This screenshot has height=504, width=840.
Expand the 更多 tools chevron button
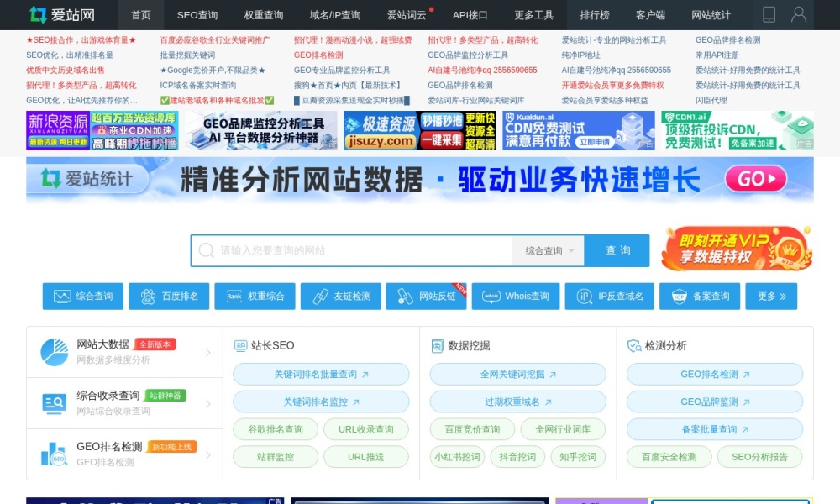click(771, 297)
